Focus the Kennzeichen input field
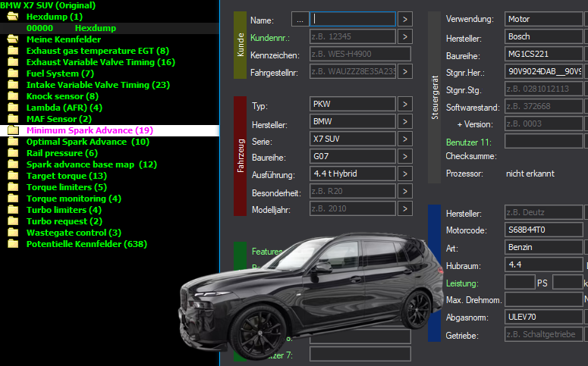 click(x=360, y=54)
